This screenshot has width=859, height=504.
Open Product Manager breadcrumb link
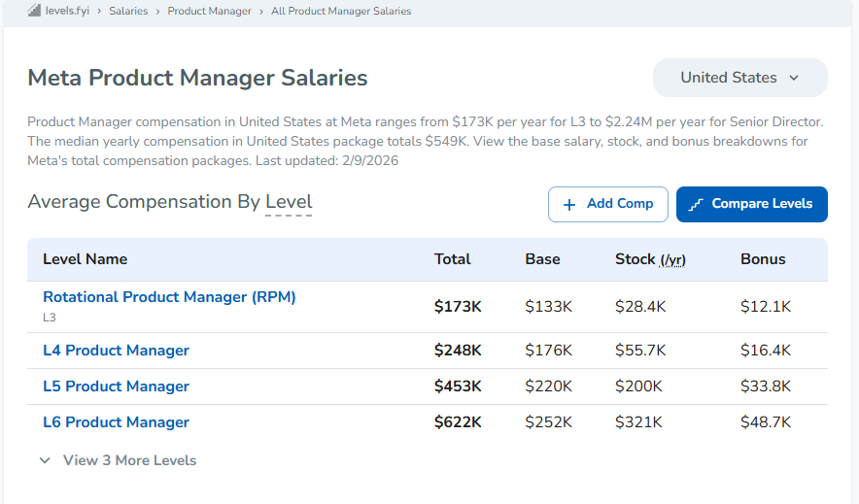pyautogui.click(x=209, y=12)
